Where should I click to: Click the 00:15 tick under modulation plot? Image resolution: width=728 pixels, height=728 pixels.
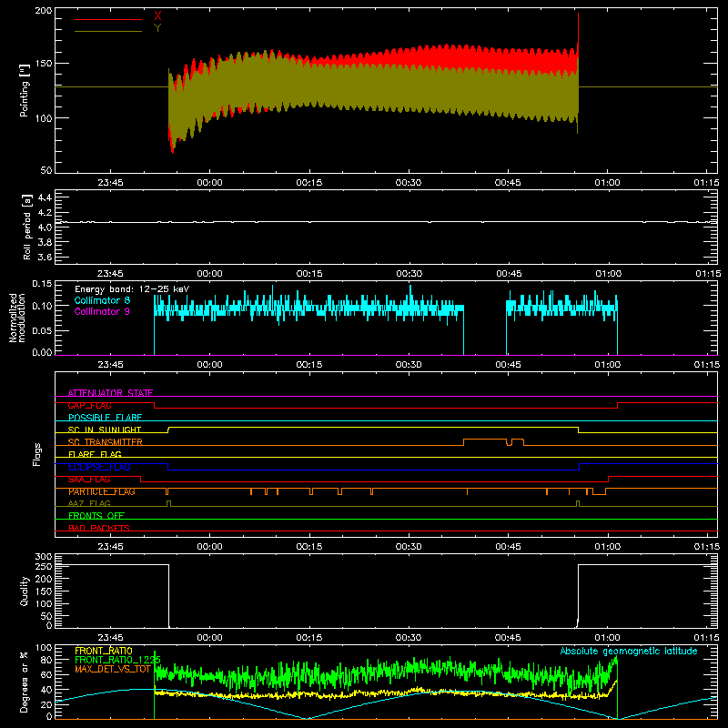click(x=309, y=365)
